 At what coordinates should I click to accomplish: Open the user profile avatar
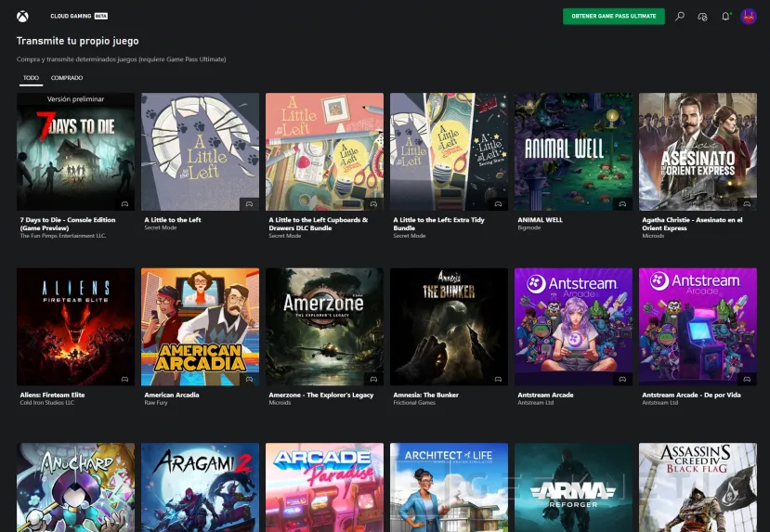pos(749,16)
